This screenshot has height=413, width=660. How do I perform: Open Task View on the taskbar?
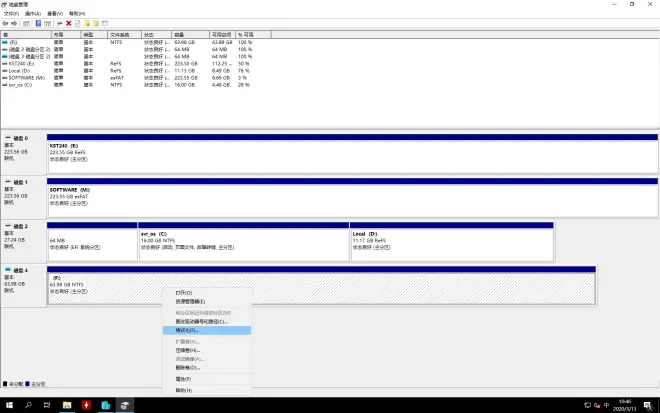(x=47, y=405)
